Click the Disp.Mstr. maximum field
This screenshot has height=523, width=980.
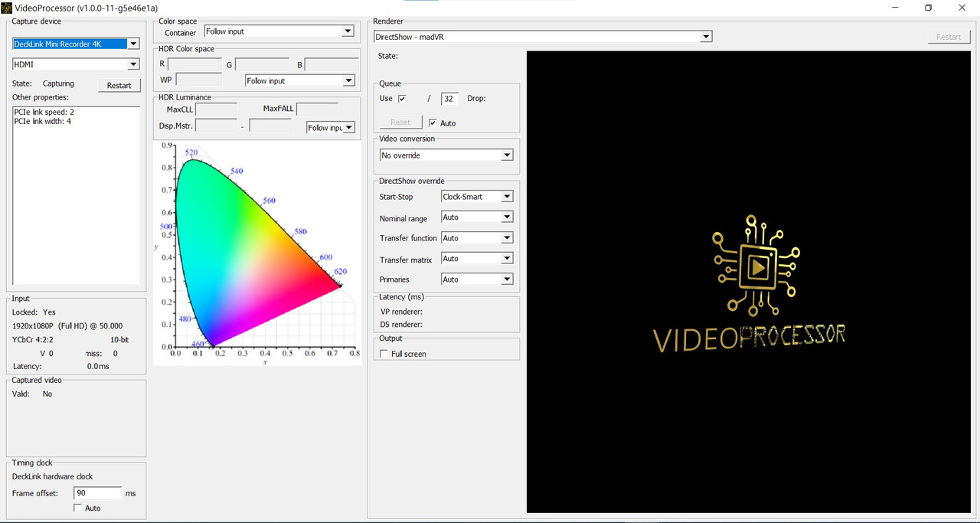click(270, 126)
